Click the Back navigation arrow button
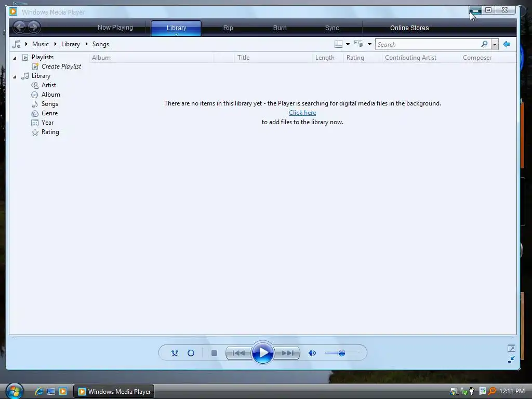The width and height of the screenshot is (532, 399). tap(20, 27)
